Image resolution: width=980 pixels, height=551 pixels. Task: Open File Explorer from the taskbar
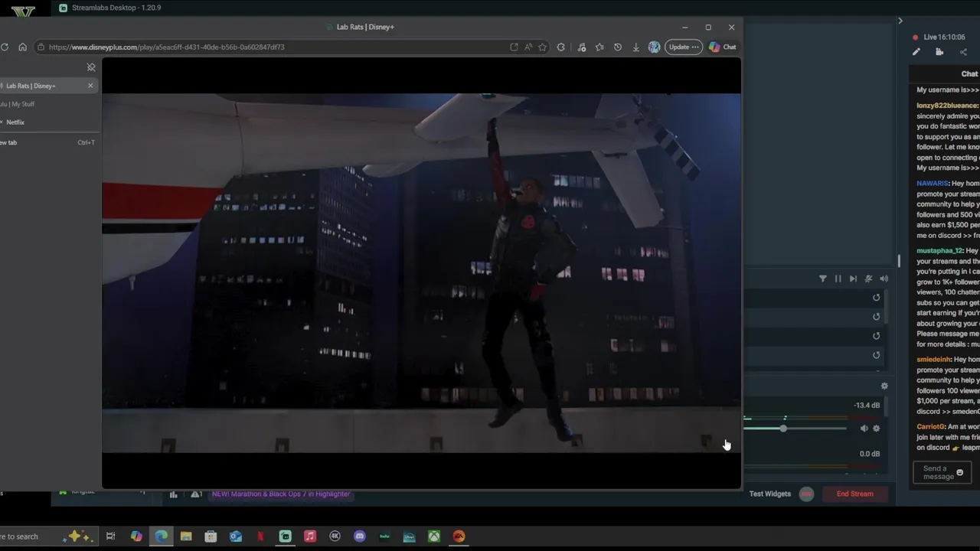[186, 536]
